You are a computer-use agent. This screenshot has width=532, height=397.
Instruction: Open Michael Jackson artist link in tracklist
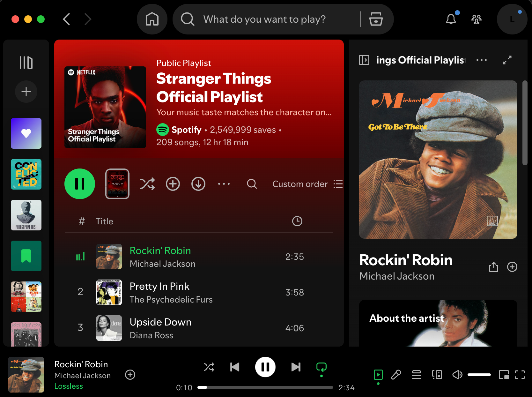point(162,264)
